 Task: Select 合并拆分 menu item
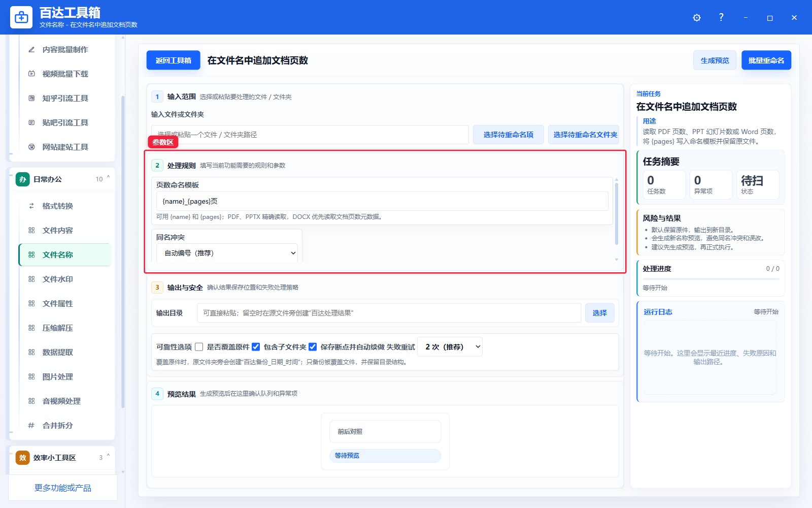point(65,426)
